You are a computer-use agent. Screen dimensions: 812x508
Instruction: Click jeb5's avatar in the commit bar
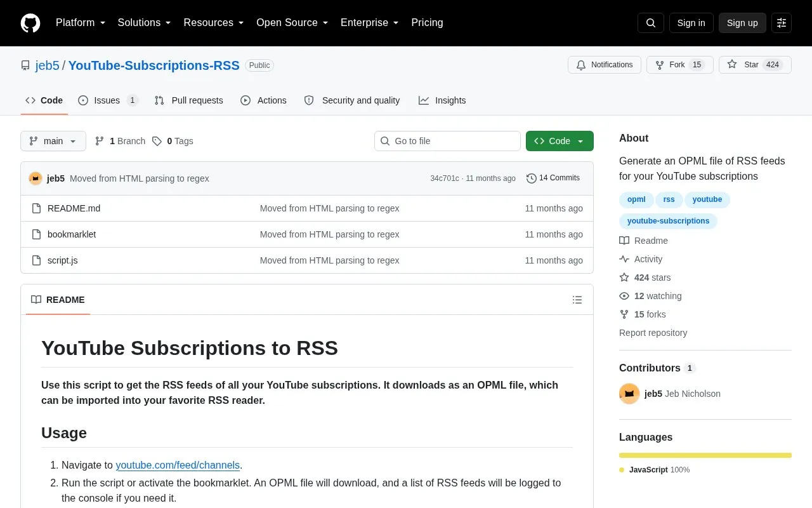coord(36,178)
